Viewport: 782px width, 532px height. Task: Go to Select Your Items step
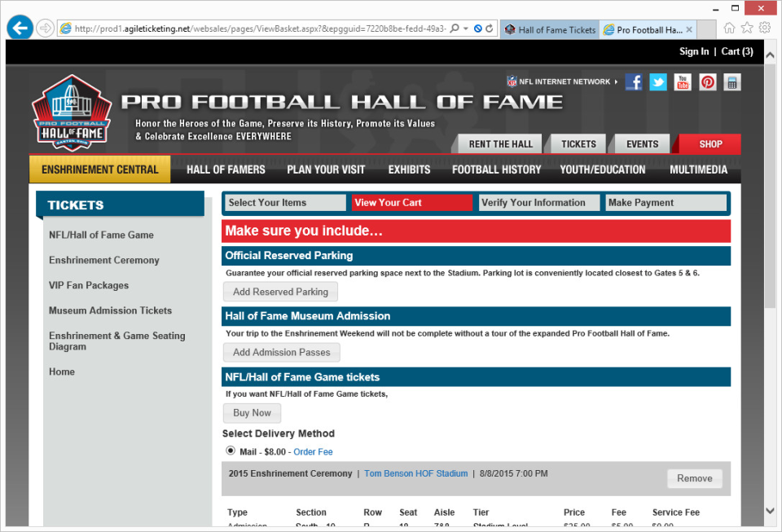[286, 202]
